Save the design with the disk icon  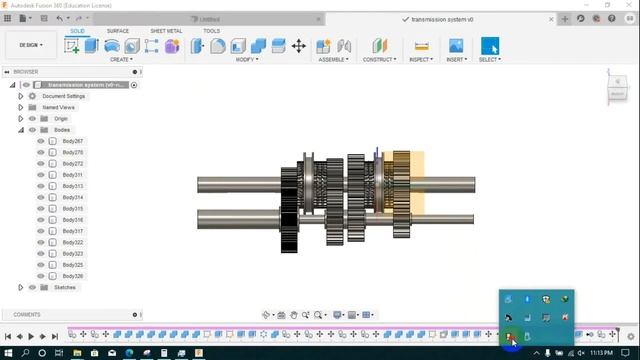(44, 18)
